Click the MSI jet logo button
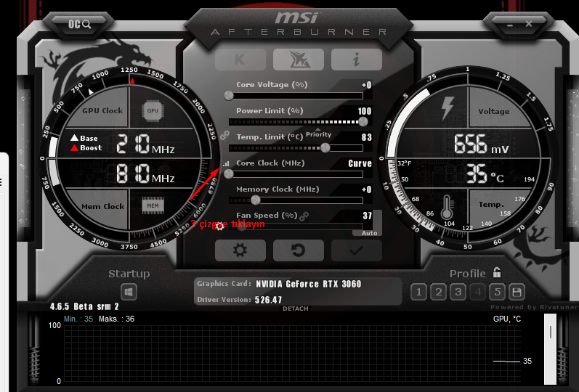This screenshot has height=392, width=579. click(299, 59)
